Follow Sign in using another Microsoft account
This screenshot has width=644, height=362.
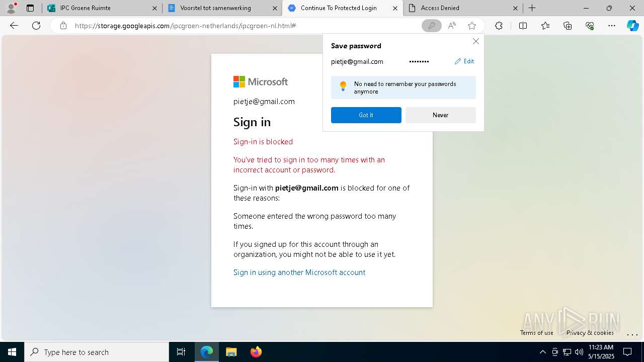pyautogui.click(x=299, y=273)
